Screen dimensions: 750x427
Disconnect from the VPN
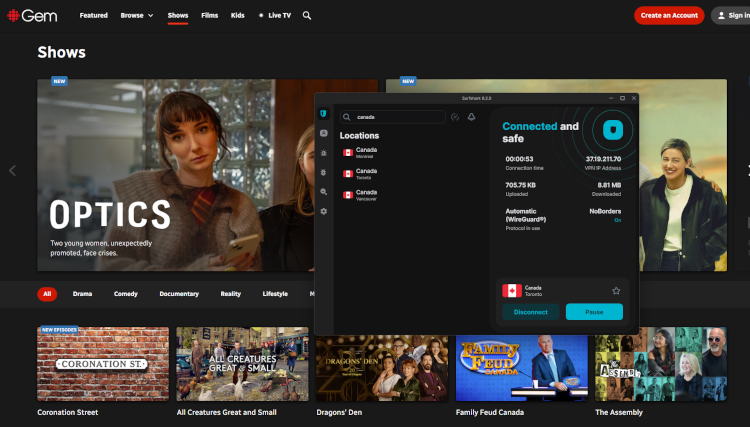point(530,312)
